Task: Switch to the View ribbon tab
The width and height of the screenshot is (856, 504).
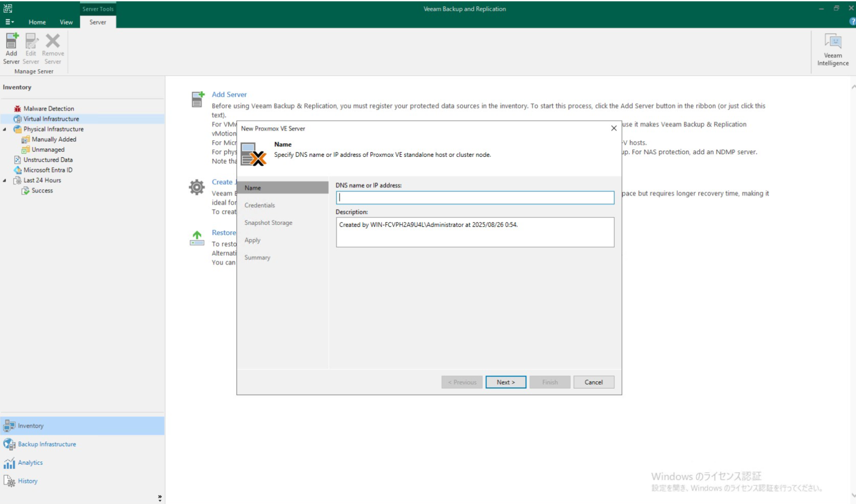Action: click(x=66, y=22)
